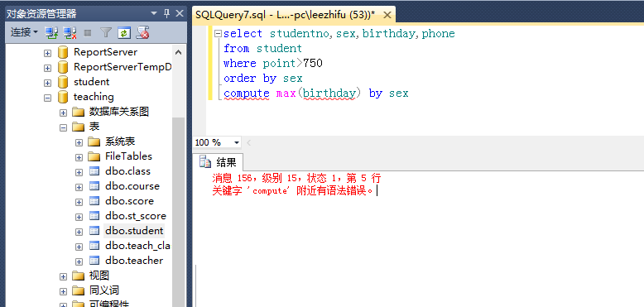Close the SQLQuery7.sql tab
Viewport: 644px width, 307px height.
(x=387, y=15)
